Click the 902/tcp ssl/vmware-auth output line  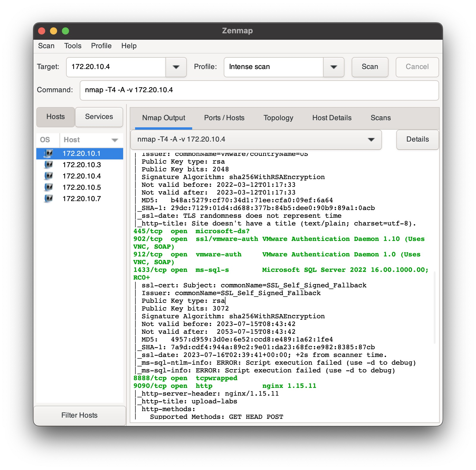point(279,243)
